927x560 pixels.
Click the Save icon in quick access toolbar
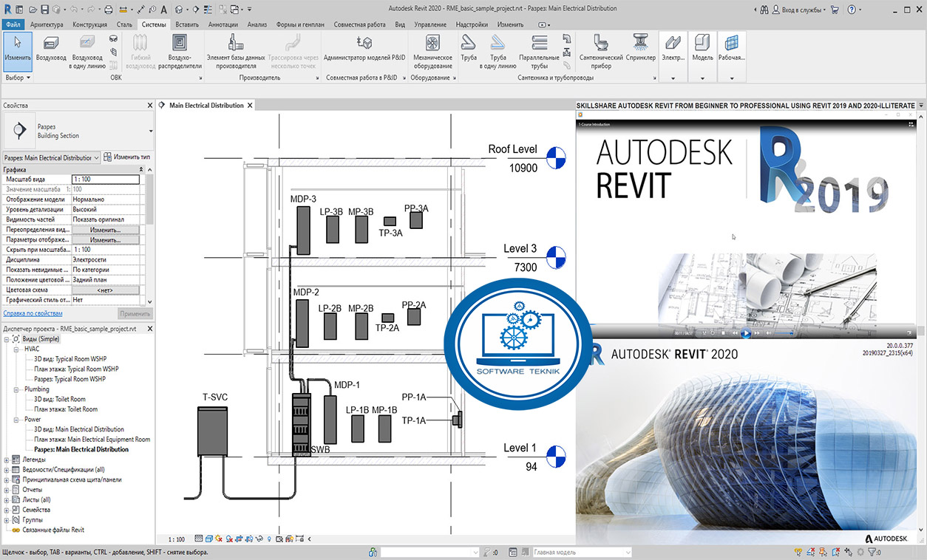[45, 10]
